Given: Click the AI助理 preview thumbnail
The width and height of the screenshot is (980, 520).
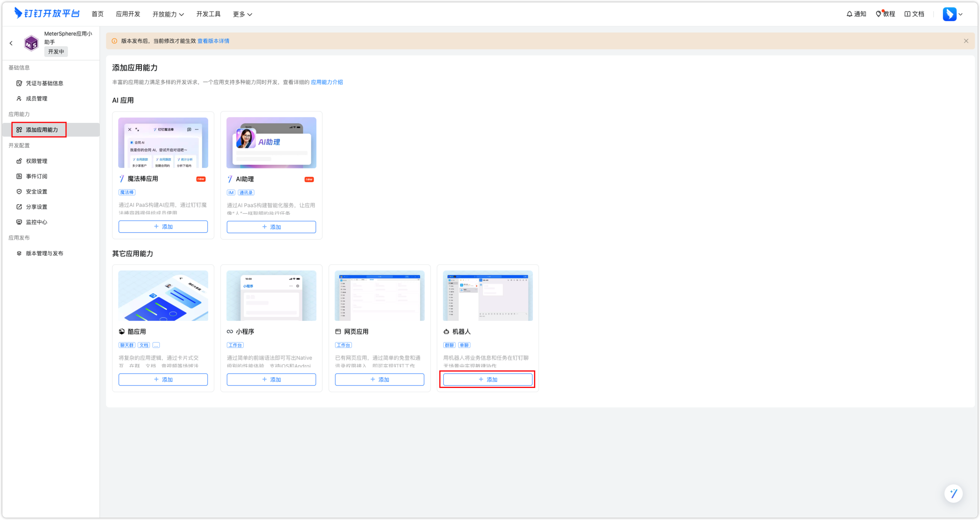Looking at the screenshot, I should coord(271,143).
